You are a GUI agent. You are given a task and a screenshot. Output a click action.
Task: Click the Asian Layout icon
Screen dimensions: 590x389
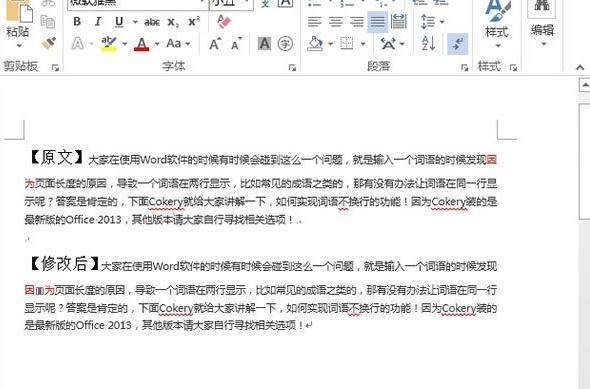(x=388, y=44)
